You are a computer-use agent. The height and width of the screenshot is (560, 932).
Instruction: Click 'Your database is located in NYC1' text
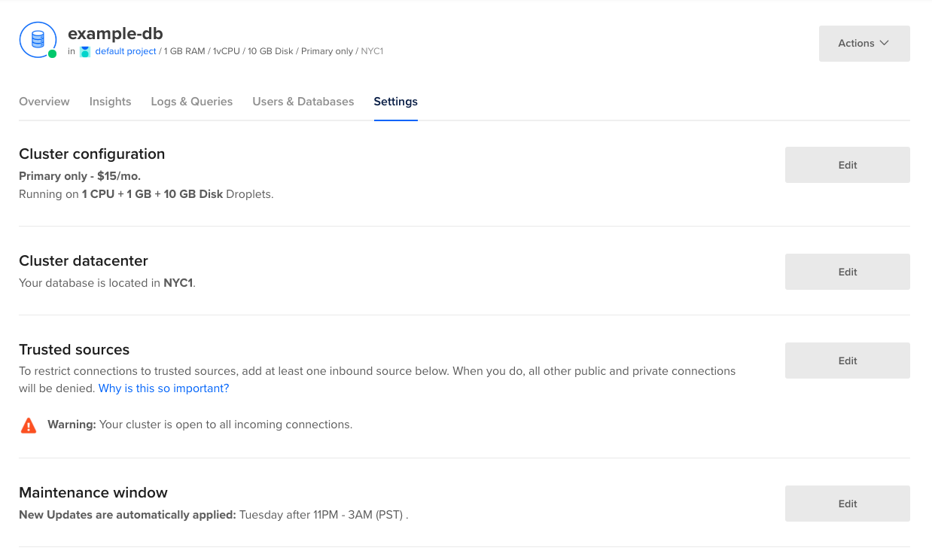tap(107, 283)
